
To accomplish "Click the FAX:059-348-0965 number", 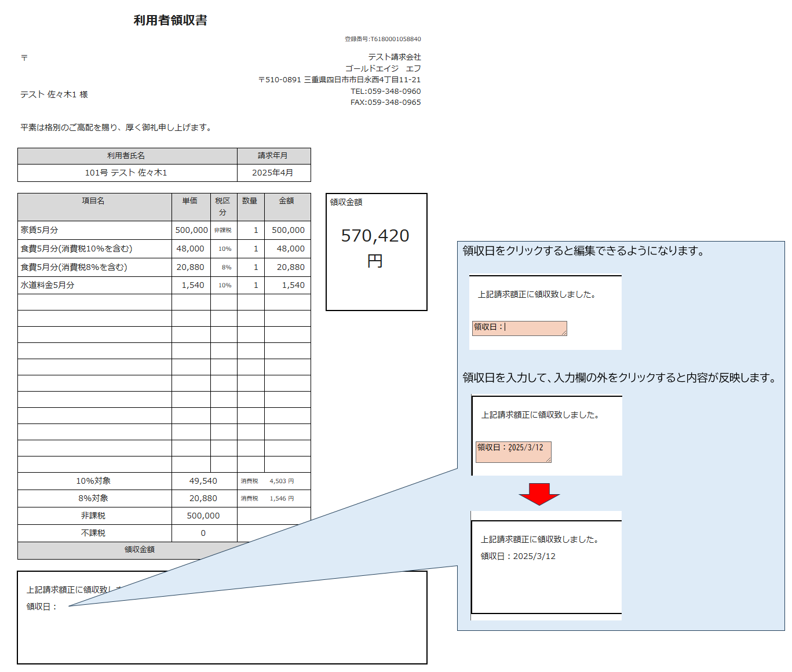I will tap(385, 102).
